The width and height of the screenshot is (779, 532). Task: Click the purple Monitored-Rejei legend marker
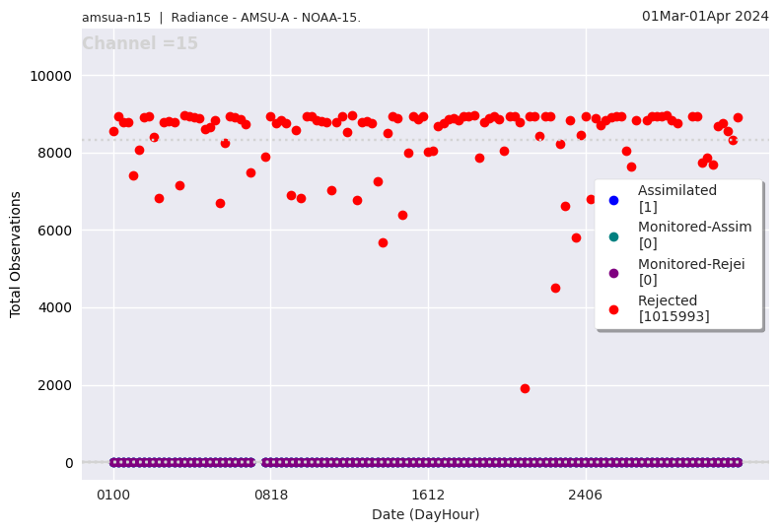point(613,273)
